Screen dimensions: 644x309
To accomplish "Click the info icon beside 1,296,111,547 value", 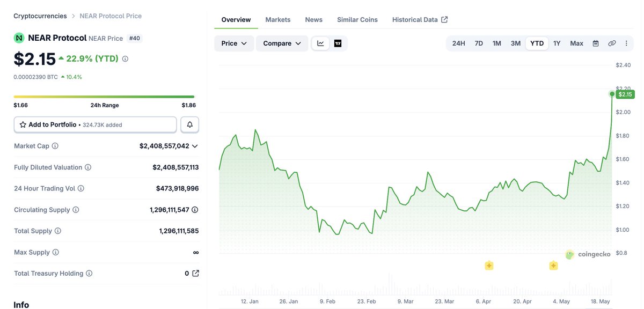I will pos(195,210).
